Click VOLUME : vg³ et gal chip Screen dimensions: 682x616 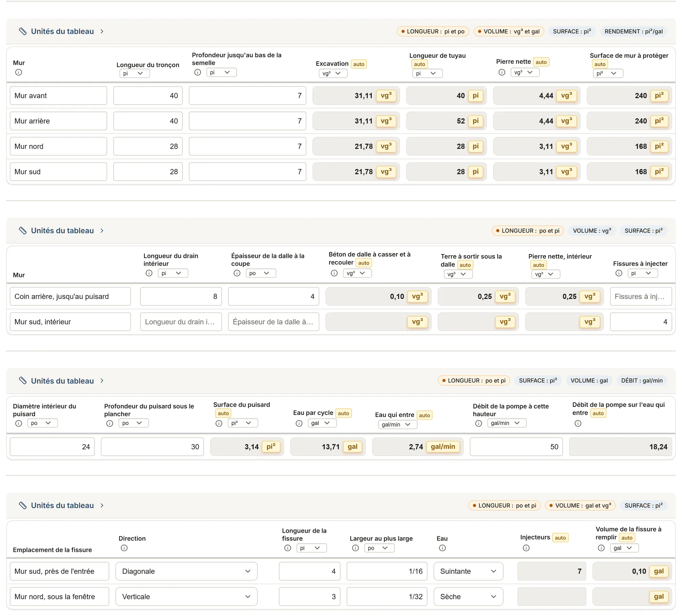pyautogui.click(x=508, y=31)
